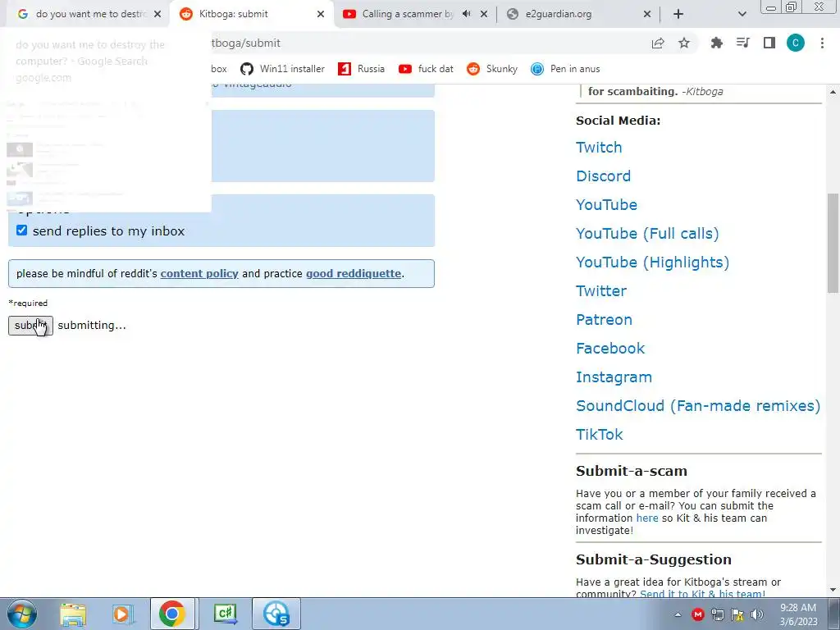Click the red M tray icon
840x630 pixels.
click(697, 614)
